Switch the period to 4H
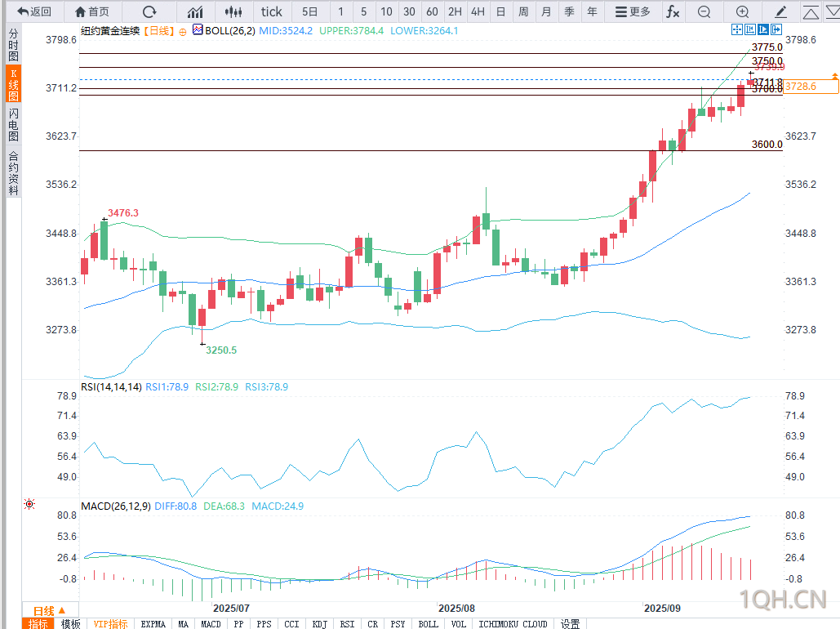The height and width of the screenshot is (629, 840). (x=478, y=11)
